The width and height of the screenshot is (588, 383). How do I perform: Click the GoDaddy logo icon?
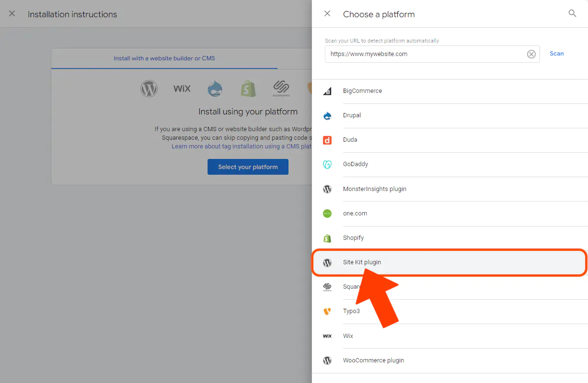pos(327,164)
